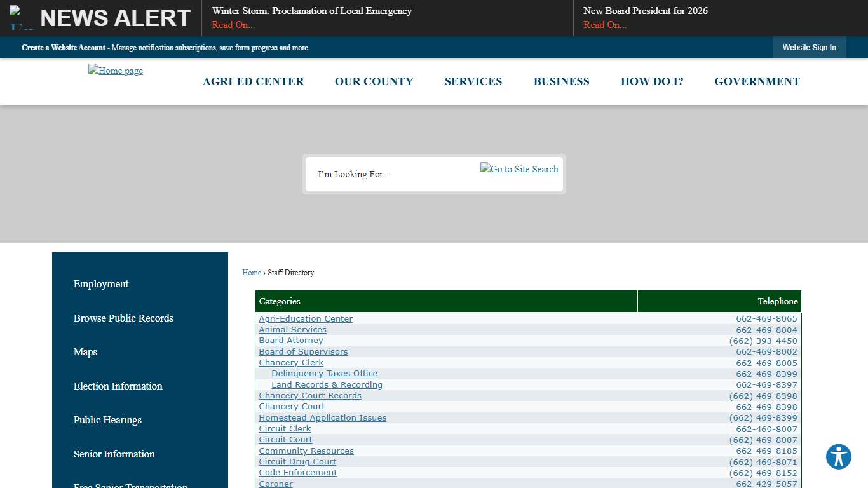Open the Board of Supervisors directory entry
This screenshot has height=488, width=868.
303,351
